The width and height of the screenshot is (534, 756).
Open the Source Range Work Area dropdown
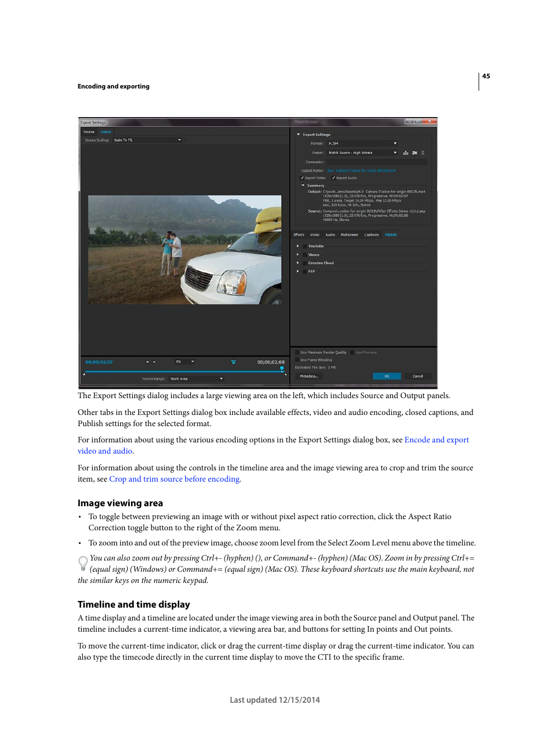[196, 379]
